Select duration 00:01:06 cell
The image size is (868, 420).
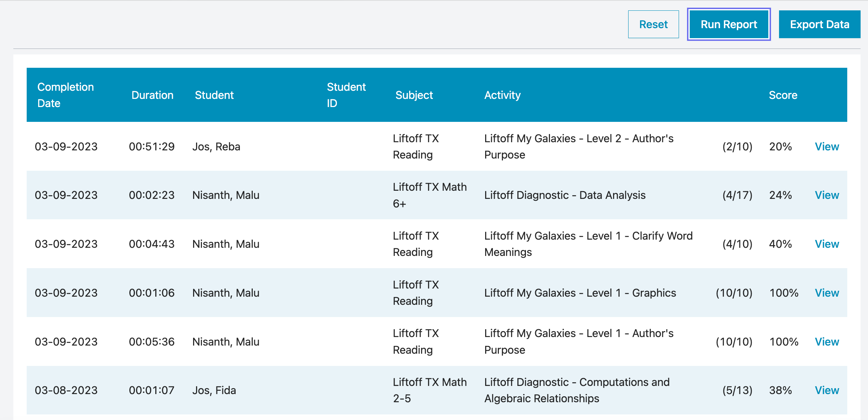point(152,293)
